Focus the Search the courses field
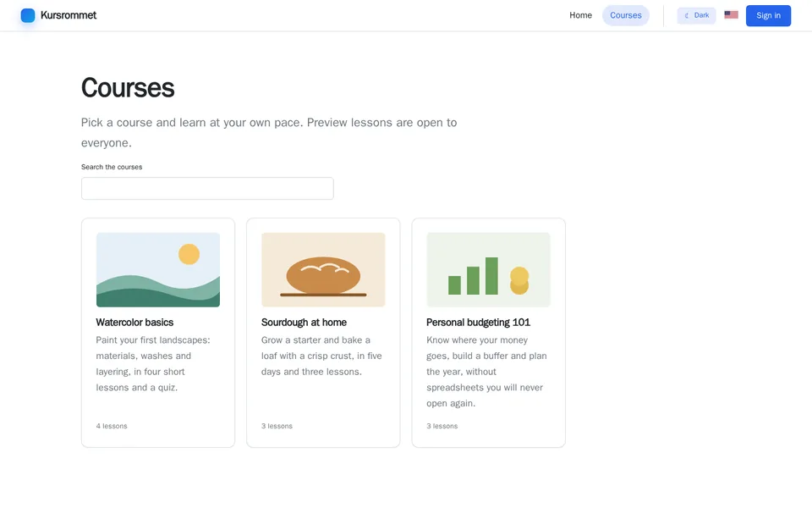 pyautogui.click(x=207, y=188)
